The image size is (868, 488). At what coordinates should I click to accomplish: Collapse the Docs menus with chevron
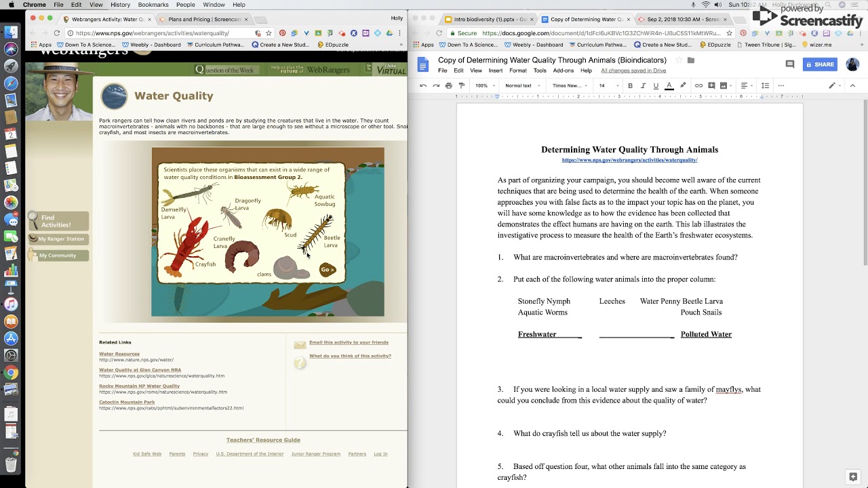852,85
